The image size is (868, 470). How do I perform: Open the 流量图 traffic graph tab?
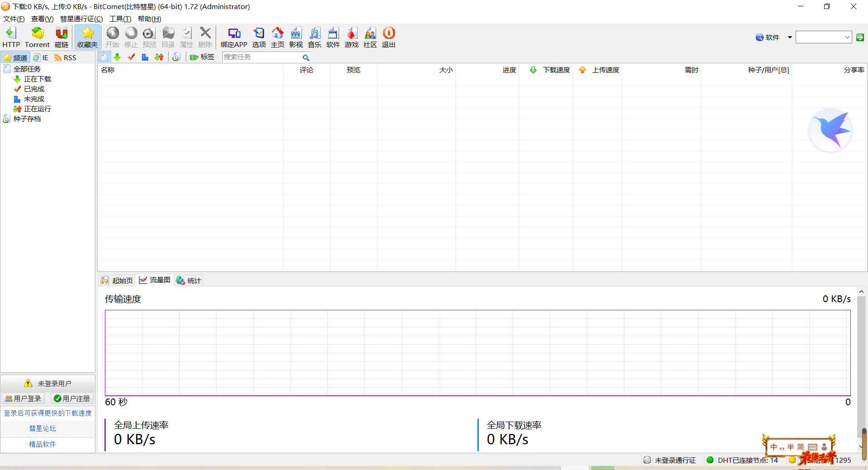tap(155, 280)
